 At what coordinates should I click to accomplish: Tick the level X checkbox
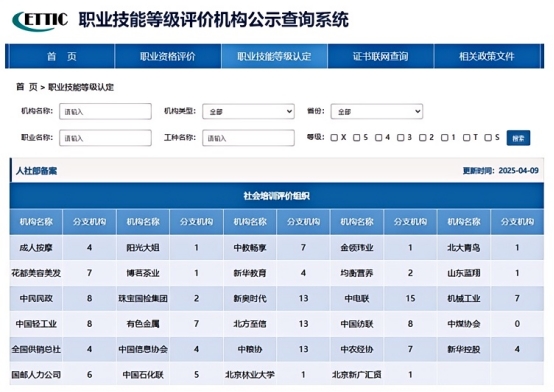tap(334, 138)
